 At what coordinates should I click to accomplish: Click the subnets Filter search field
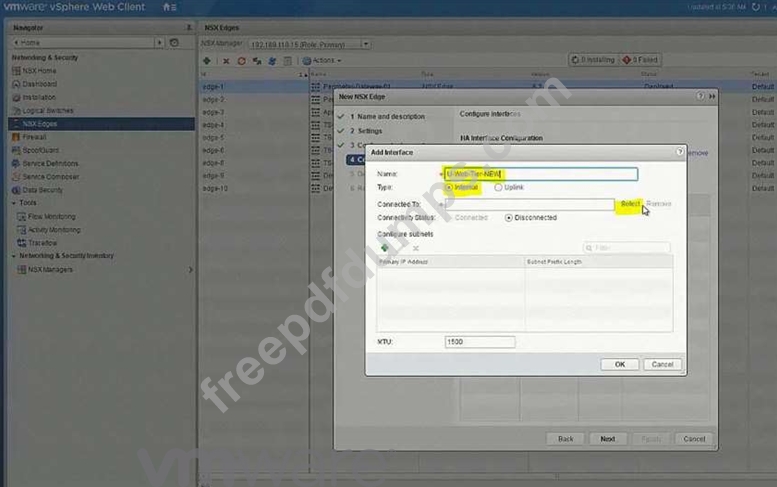tap(627, 248)
